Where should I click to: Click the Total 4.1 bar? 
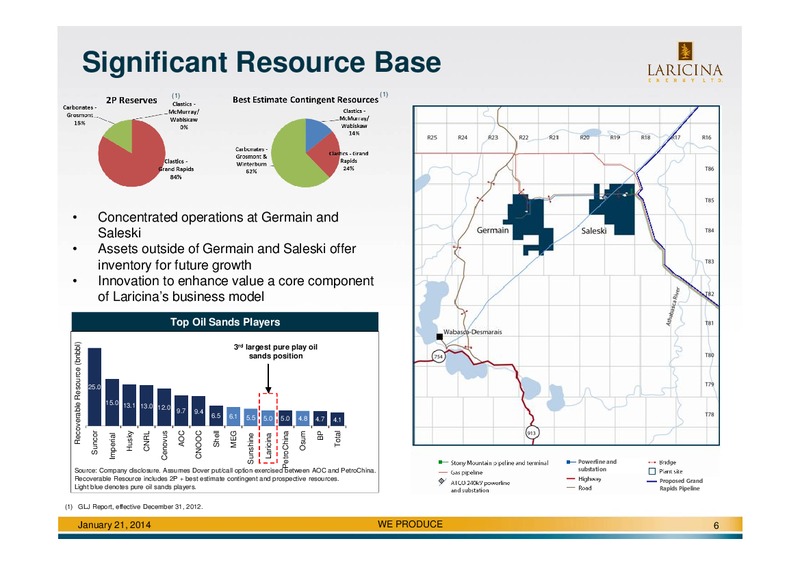tap(337, 419)
